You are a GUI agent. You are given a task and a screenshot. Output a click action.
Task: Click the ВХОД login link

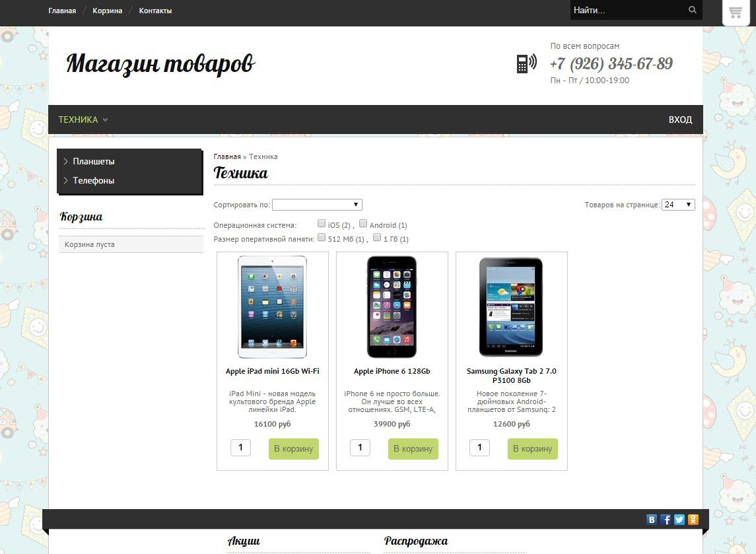tap(680, 120)
